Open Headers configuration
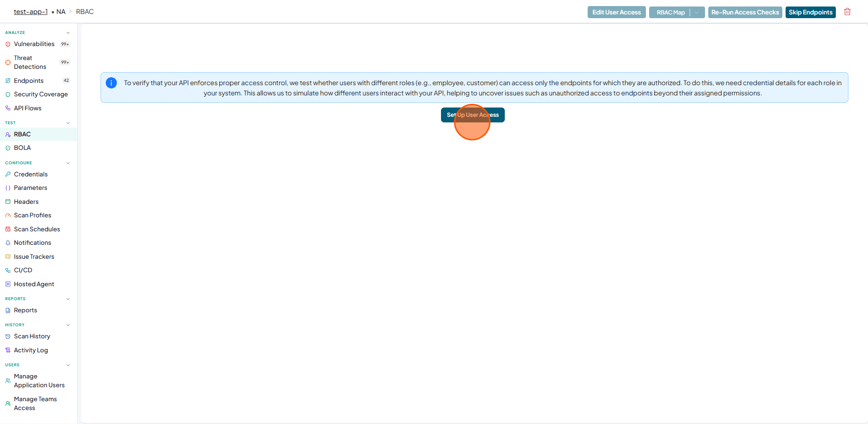The height and width of the screenshot is (424, 868). click(x=26, y=202)
